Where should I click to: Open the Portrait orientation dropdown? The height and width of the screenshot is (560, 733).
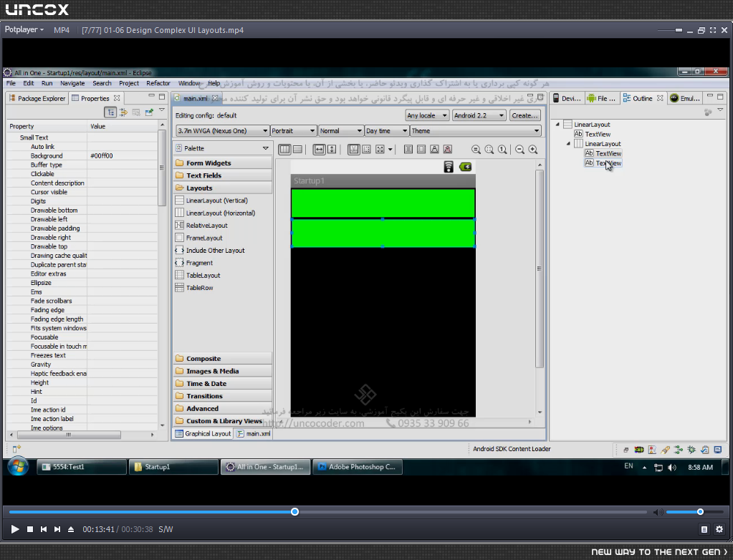[293, 131]
